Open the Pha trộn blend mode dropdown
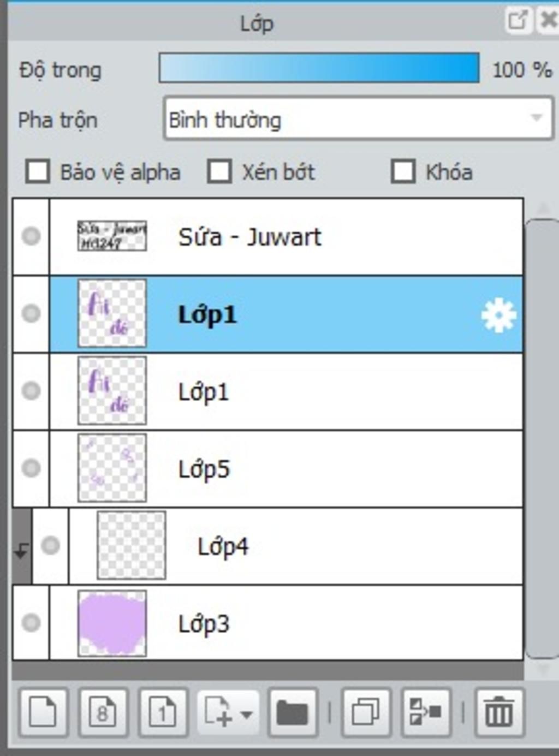The image size is (559, 756). [358, 118]
